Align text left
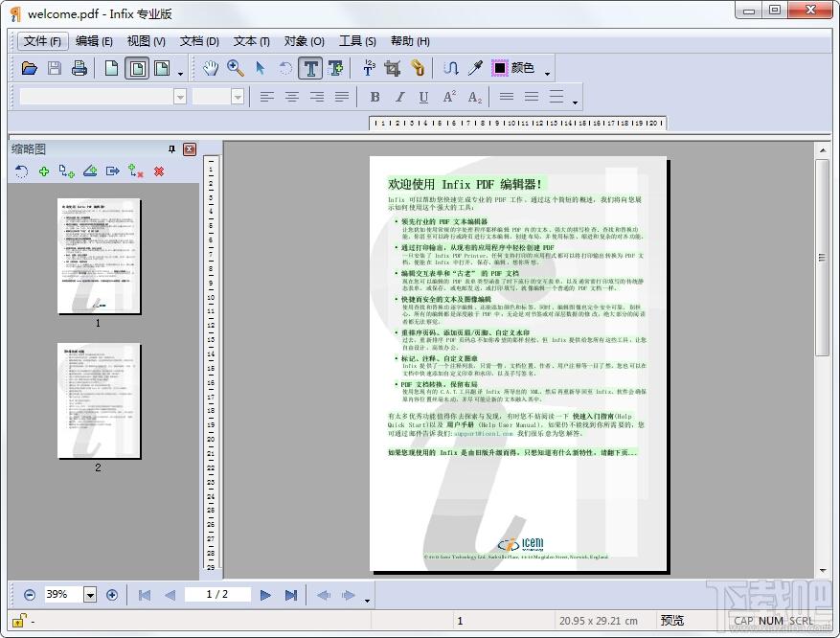The image size is (840, 638). (267, 97)
